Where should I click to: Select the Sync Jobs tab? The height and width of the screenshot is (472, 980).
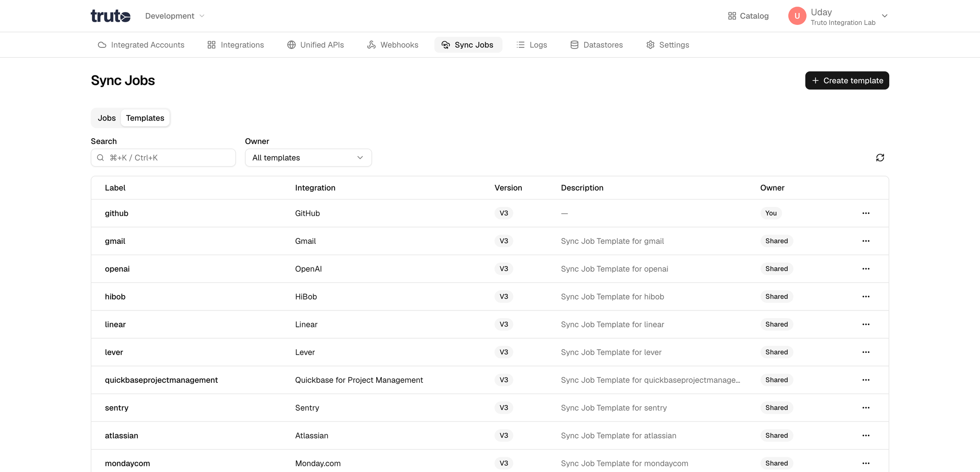click(468, 45)
